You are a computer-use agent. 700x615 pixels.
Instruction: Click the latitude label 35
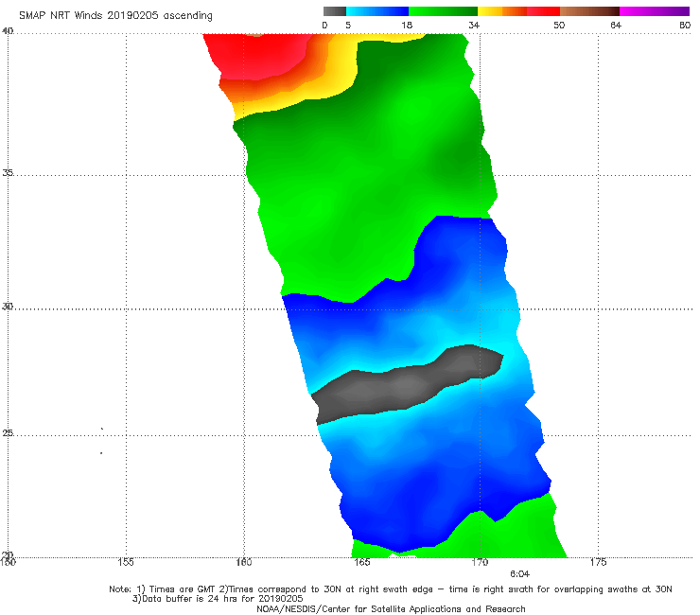pos(8,173)
